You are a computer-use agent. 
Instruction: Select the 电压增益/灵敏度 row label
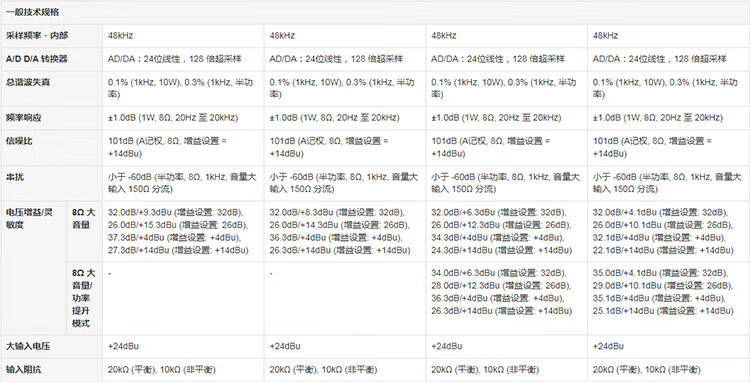30,218
